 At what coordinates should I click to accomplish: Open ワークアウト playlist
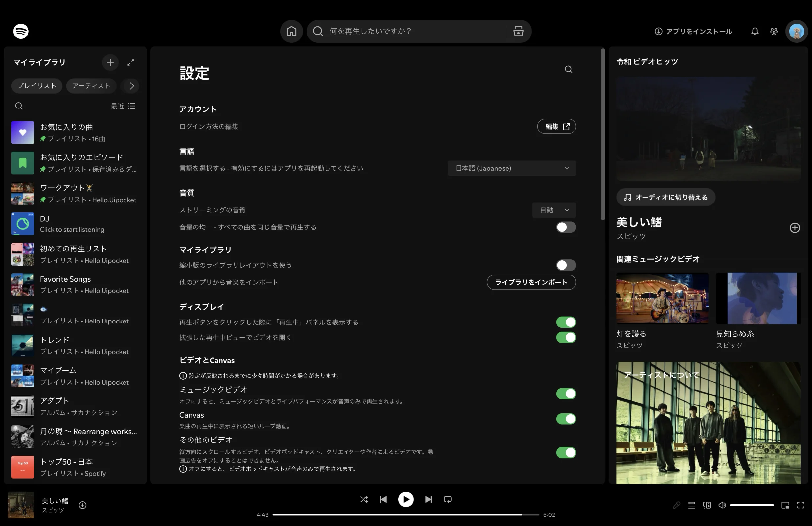(75, 193)
